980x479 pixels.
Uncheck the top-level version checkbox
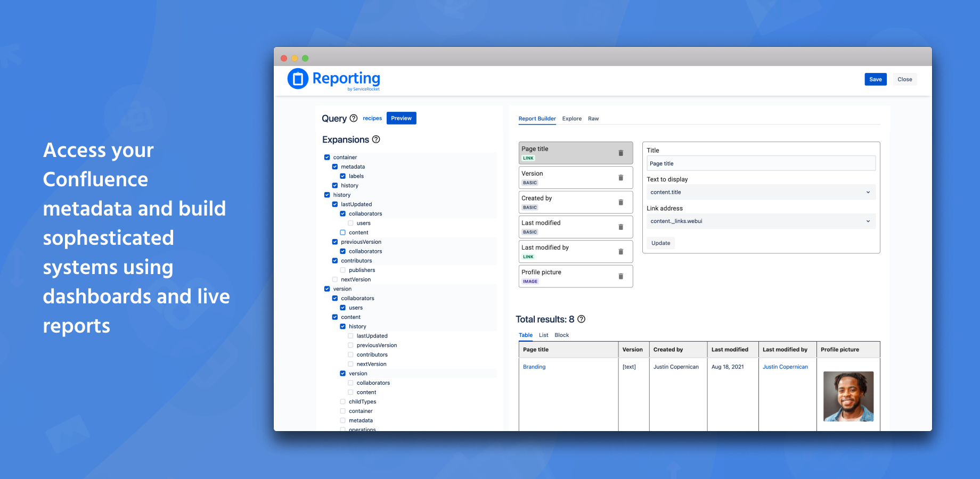click(x=327, y=289)
